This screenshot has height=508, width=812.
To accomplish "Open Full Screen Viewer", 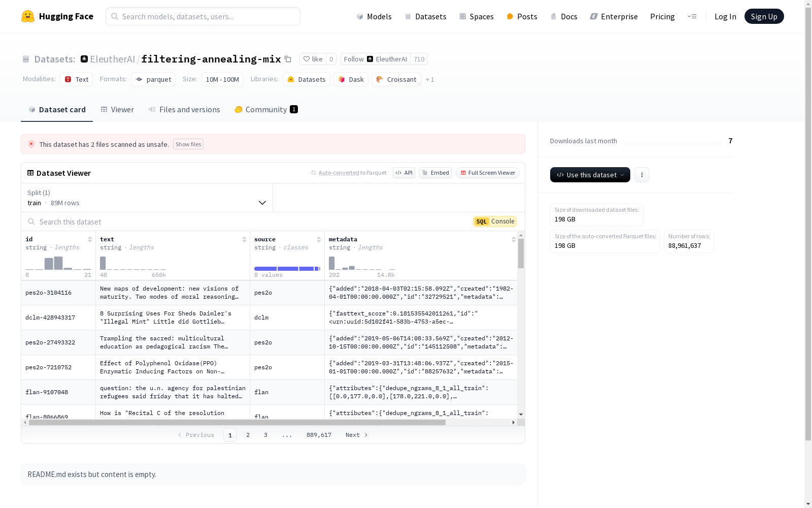I will click(x=488, y=173).
